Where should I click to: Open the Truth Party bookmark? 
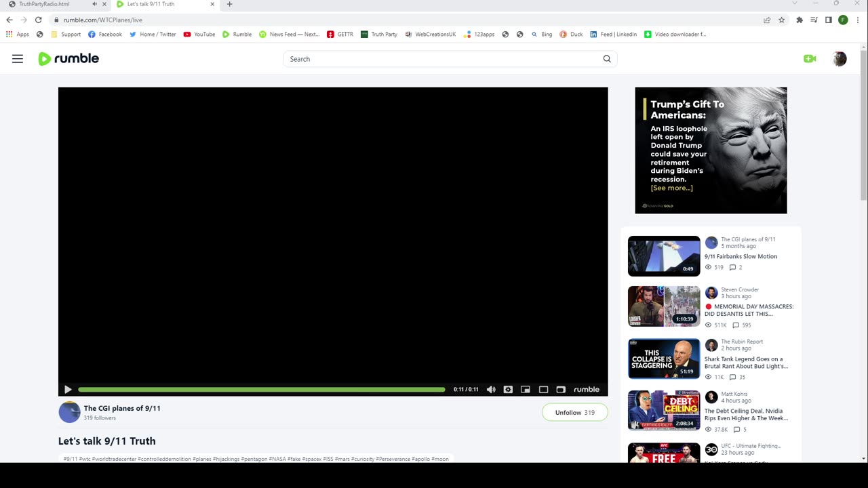click(379, 35)
